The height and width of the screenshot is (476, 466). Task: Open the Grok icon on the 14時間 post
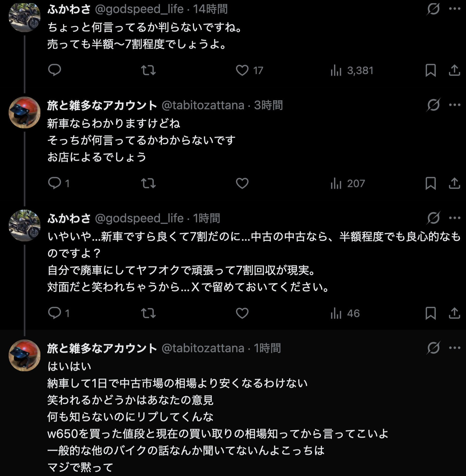pos(433,9)
